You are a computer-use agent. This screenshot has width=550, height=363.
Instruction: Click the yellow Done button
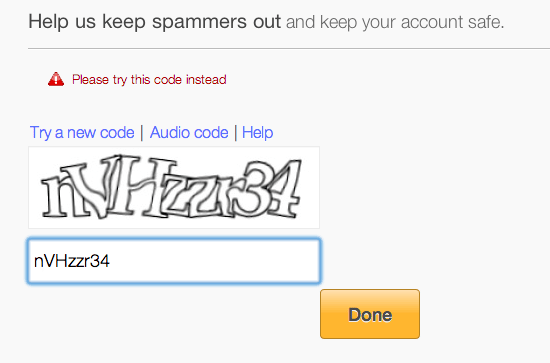(370, 314)
